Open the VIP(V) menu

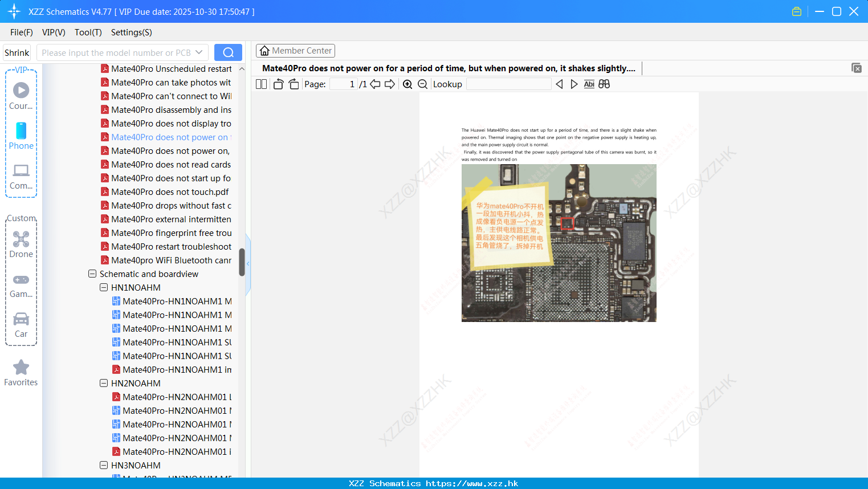[54, 32]
